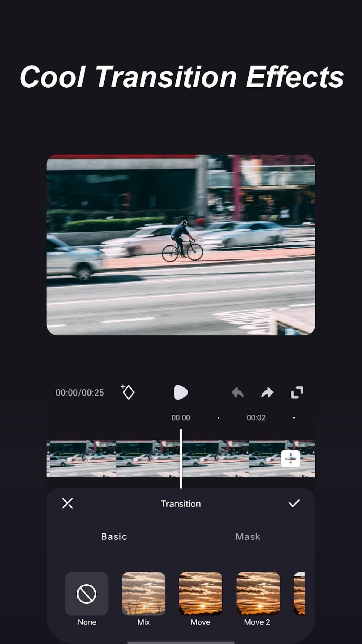This screenshot has height=644, width=362.
Task: Redo the last action
Action: click(267, 392)
